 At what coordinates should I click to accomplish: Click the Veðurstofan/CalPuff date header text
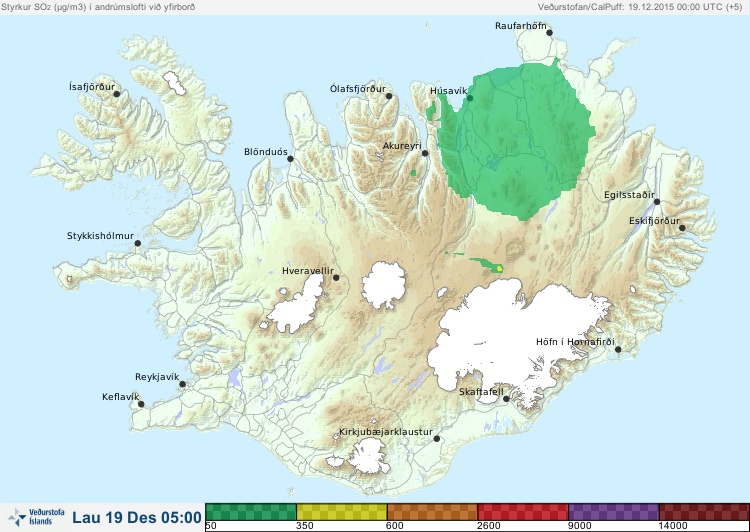[640, 7]
